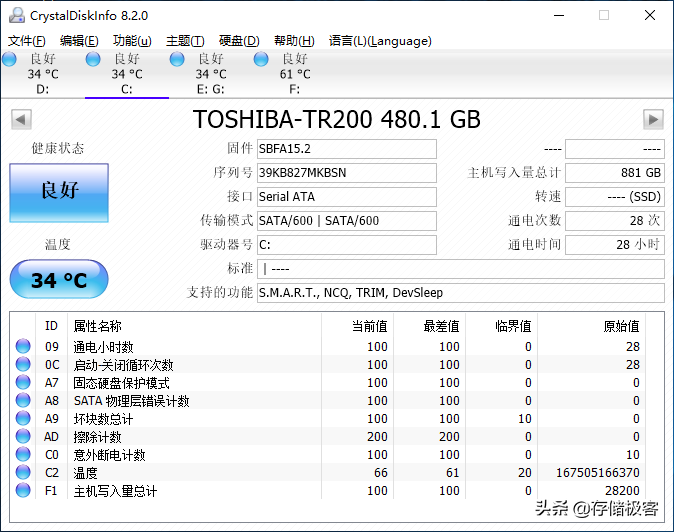Click status orb for attribute A9 坏块数总计
Image resolution: width=674 pixels, height=532 pixels.
[x=23, y=418]
